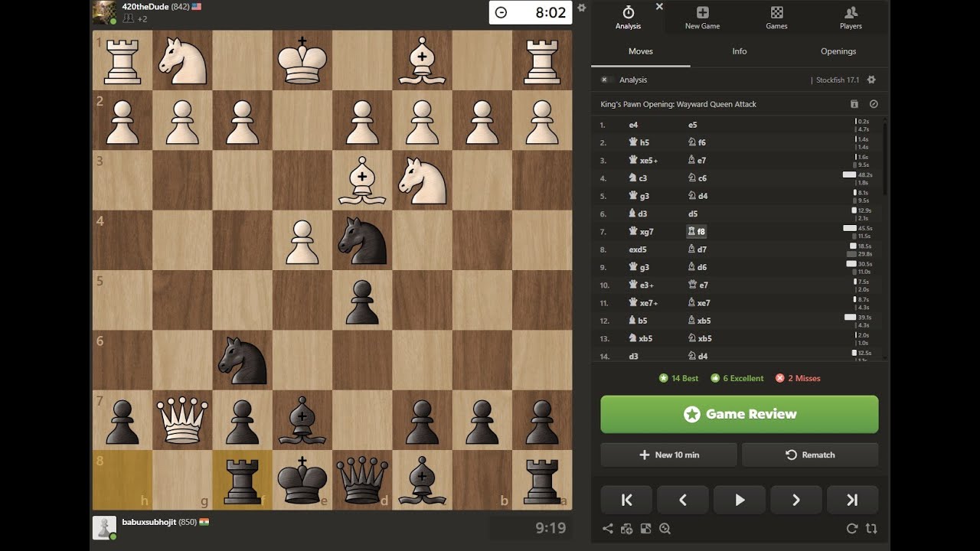This screenshot has height=551, width=980.
Task: Click the circle-slash icon next to opening name
Action: [x=874, y=104]
